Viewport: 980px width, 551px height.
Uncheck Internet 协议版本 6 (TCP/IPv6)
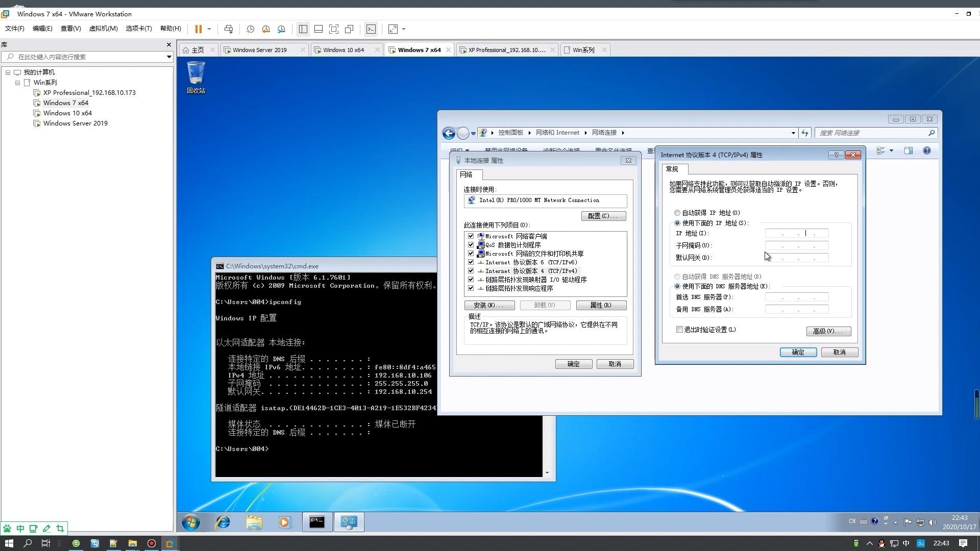click(471, 262)
